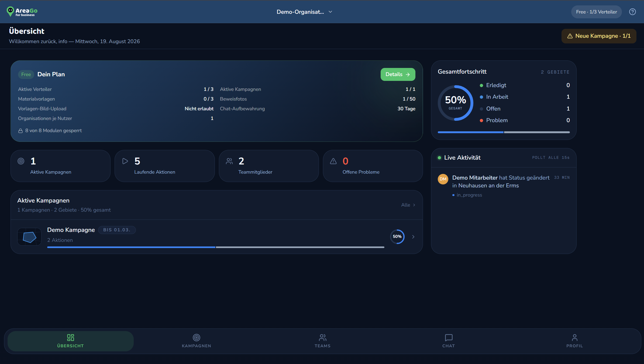The width and height of the screenshot is (644, 364).
Task: Click the green live status dot
Action: click(x=439, y=158)
